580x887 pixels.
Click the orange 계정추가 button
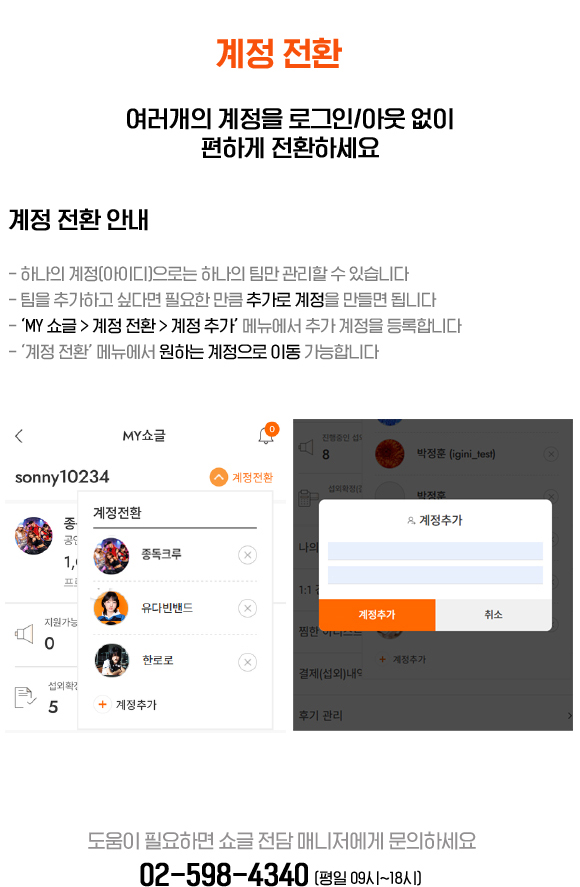tap(377, 614)
